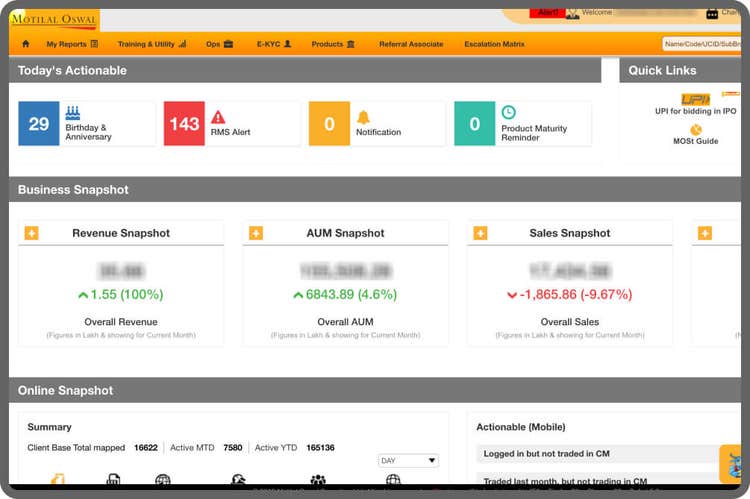Click the 143 RMS Alert count box
750x499 pixels.
(184, 124)
